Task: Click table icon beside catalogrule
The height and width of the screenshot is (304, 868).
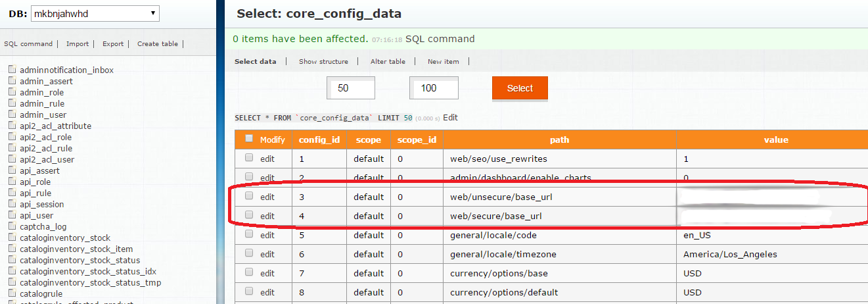Action: (12, 293)
